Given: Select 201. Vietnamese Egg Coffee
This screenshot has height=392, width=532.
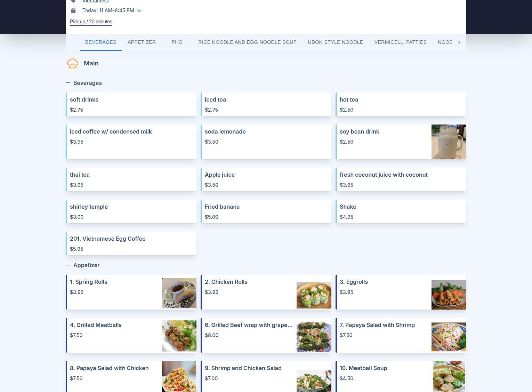Looking at the screenshot, I should pyautogui.click(x=131, y=243).
